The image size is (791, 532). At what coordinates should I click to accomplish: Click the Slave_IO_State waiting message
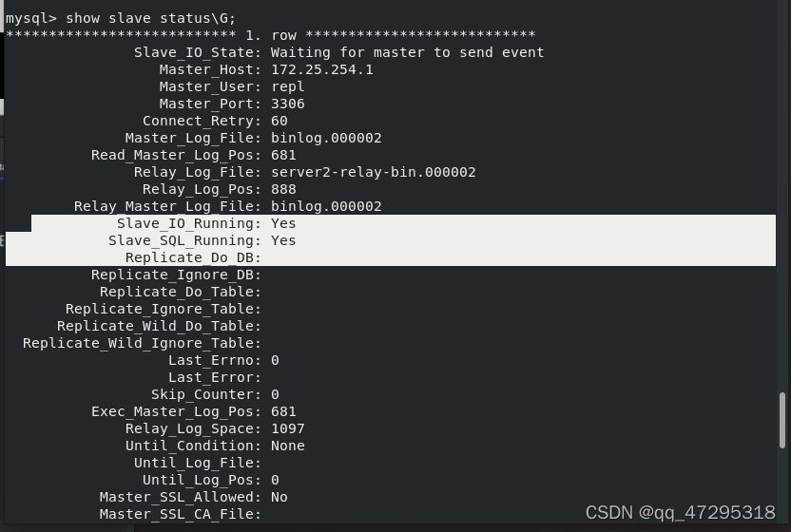coord(407,52)
